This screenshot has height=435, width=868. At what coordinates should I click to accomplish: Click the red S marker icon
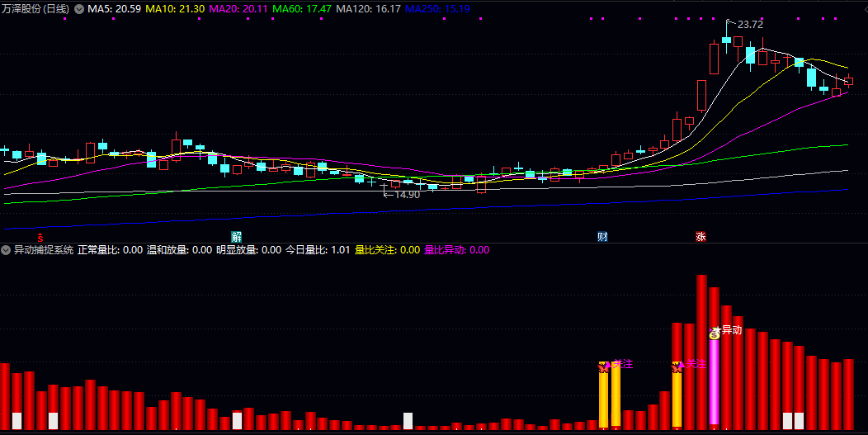[40, 237]
